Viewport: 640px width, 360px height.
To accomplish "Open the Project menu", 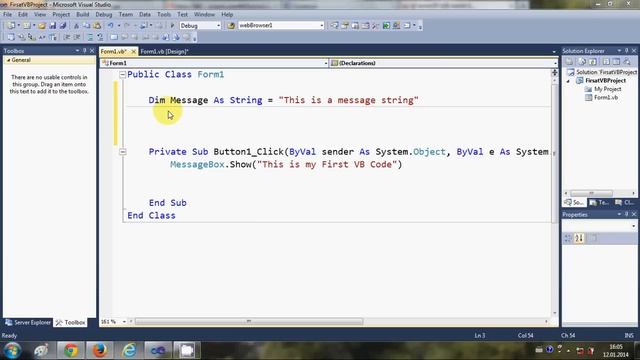I will tap(61, 14).
